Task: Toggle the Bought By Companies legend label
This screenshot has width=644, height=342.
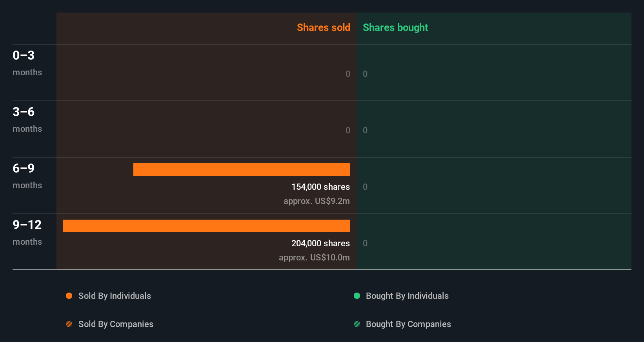Action: tap(408, 324)
